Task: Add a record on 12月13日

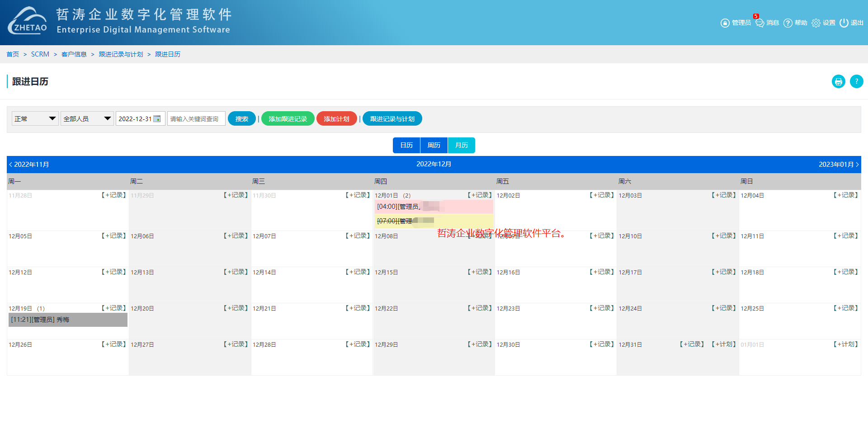Action: click(x=236, y=272)
